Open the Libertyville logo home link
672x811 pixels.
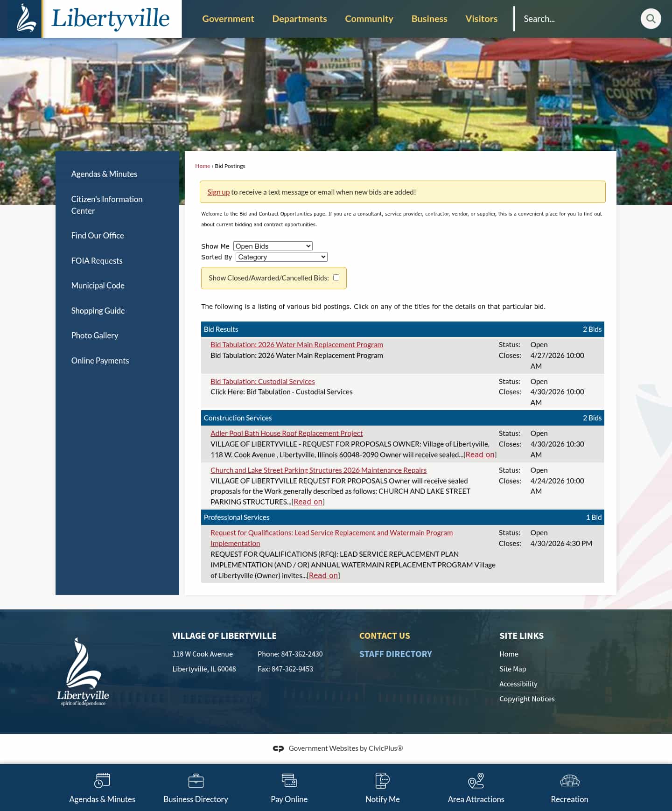(x=91, y=19)
